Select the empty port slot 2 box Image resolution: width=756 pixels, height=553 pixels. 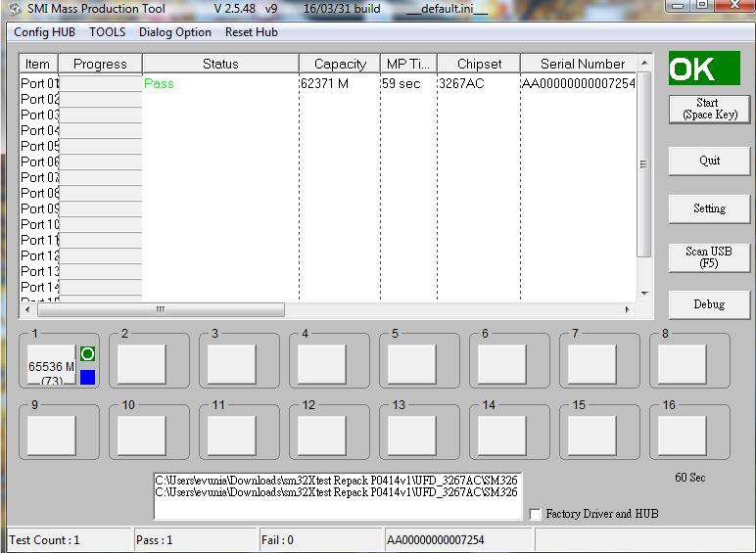coord(142,364)
